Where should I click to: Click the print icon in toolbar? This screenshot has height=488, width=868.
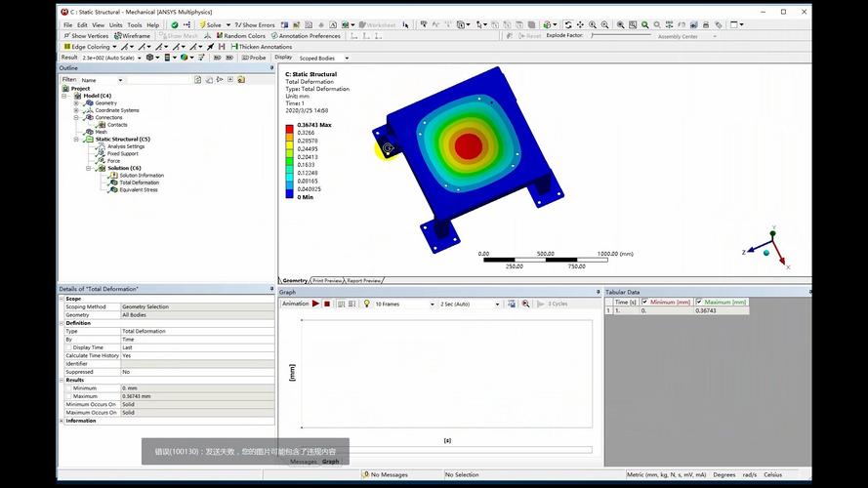[x=706, y=25]
